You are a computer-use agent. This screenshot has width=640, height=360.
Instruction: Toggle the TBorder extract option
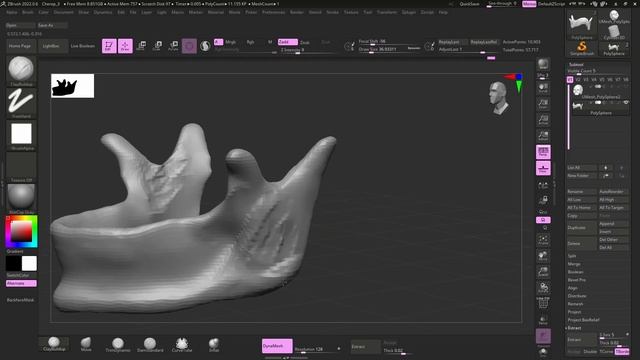622,351
